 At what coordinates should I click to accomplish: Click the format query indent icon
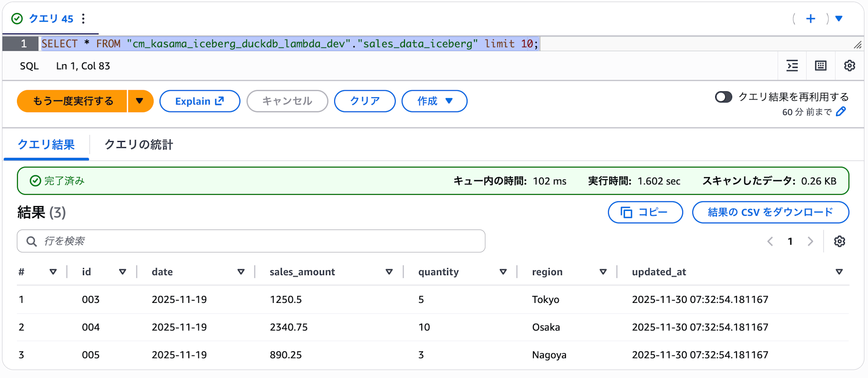(792, 66)
